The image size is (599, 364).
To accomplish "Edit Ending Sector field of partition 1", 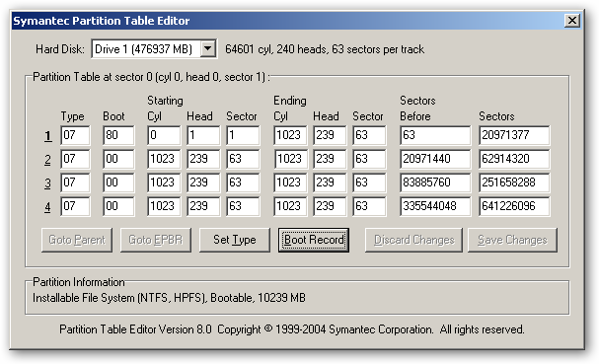I will pyautogui.click(x=369, y=135).
